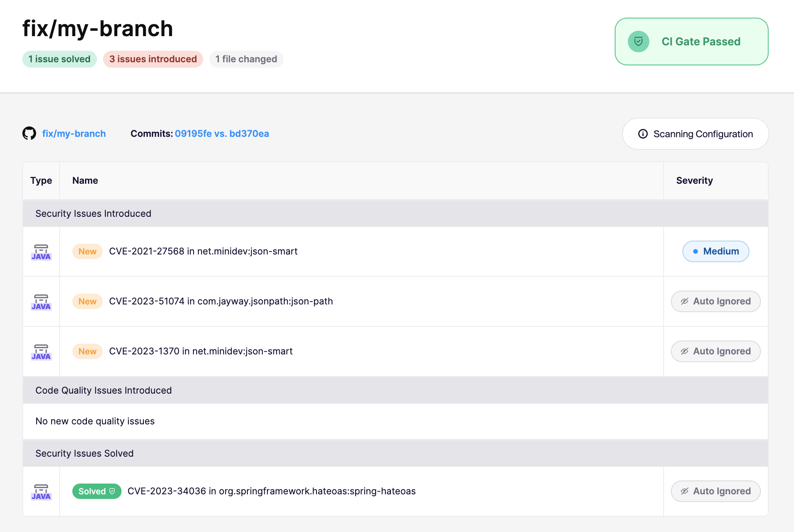Click crossed-eye icon on CVE-2023-51074 Auto Ignored badge
Screen dimensions: 794x532
coord(684,301)
